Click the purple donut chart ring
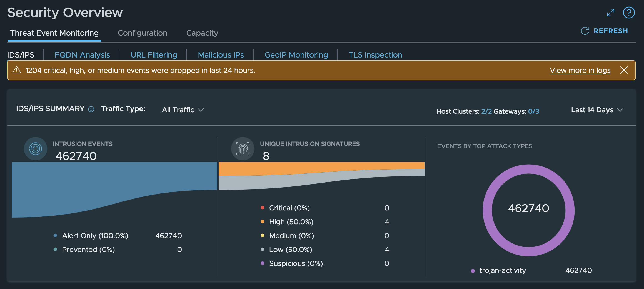The width and height of the screenshot is (644, 289). tap(529, 169)
